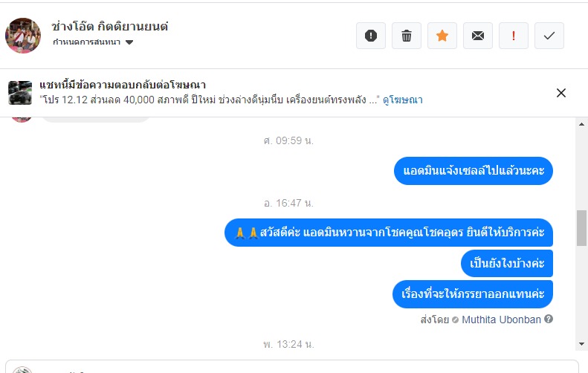Click the เรื่องที่จะให้ภรรยาออกแทนค่ะ message bubble
The image size is (588, 373).
coord(473,293)
